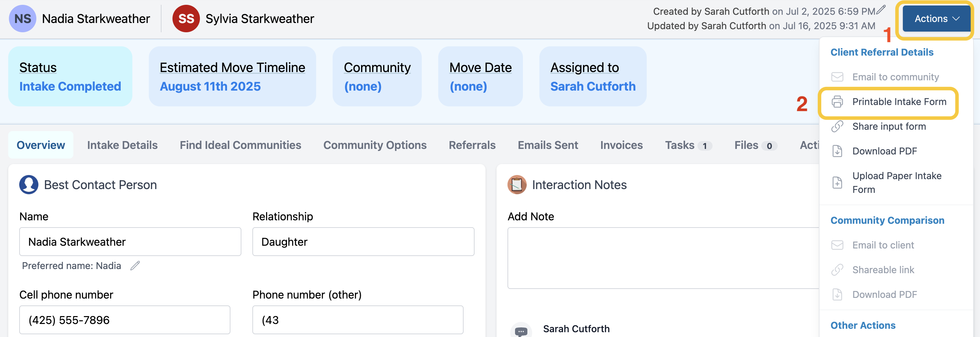Switch to the Invoices tab

click(x=621, y=145)
